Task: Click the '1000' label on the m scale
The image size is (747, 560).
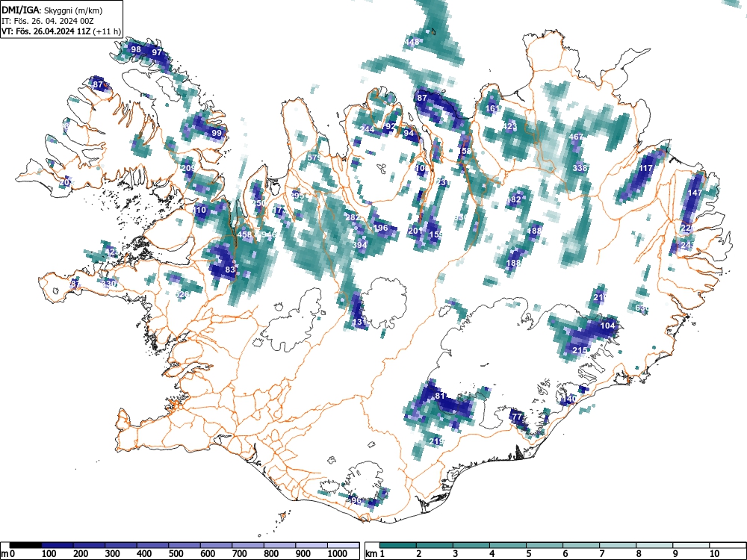Action: (x=337, y=554)
